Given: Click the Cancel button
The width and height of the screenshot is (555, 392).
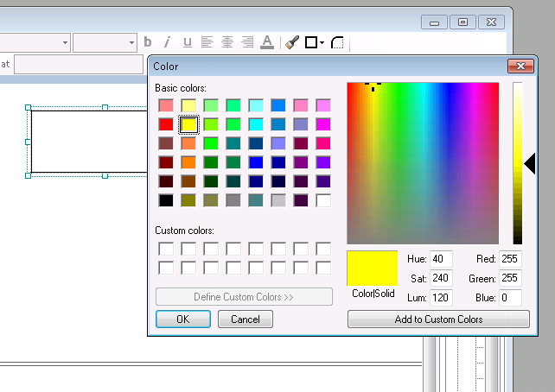Looking at the screenshot, I should click(246, 319).
